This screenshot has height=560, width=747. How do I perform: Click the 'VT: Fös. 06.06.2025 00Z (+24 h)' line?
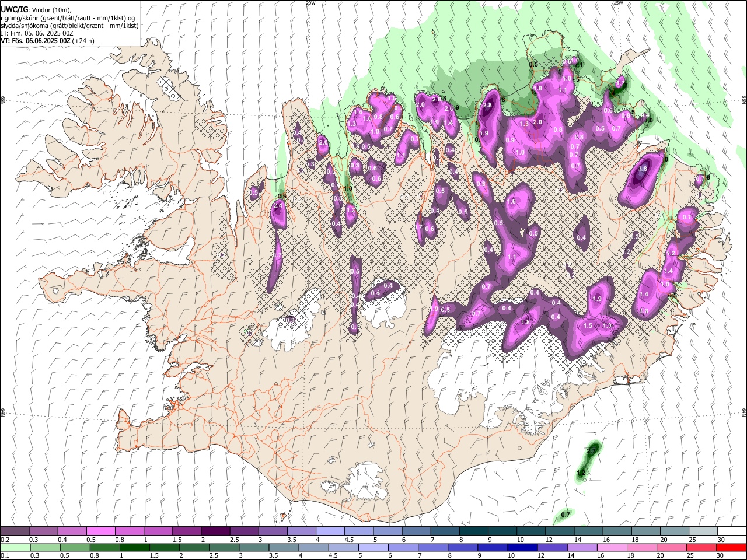(x=48, y=41)
